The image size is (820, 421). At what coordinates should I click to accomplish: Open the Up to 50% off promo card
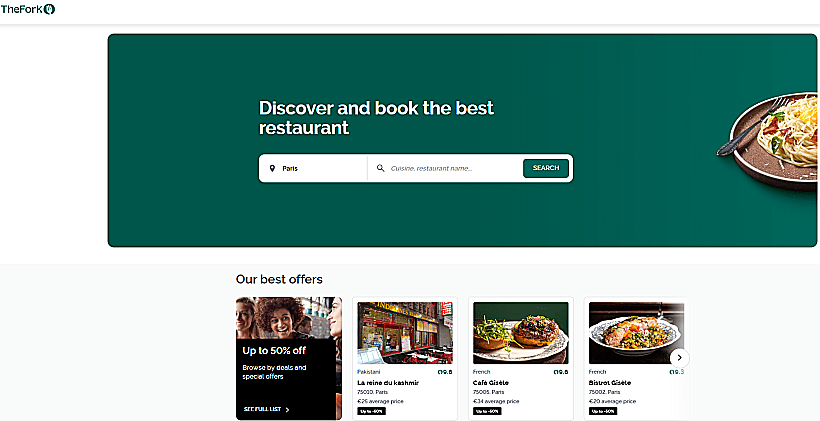tap(289, 358)
